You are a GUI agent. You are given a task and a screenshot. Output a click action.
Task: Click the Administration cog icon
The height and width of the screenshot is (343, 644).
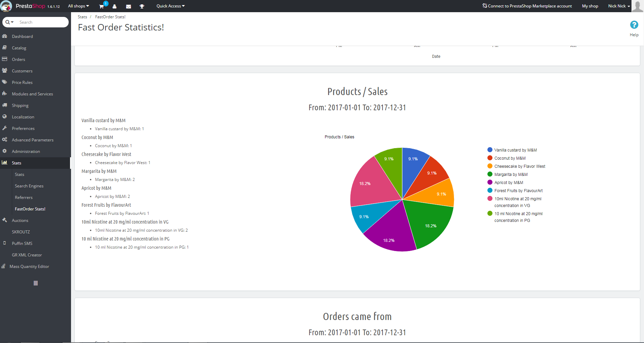5,151
